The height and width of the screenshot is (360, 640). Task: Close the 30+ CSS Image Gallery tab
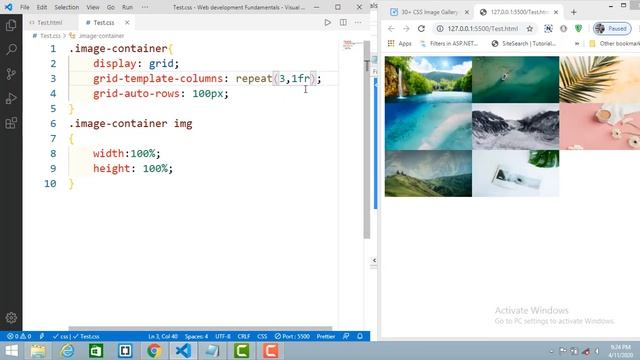pyautogui.click(x=467, y=12)
